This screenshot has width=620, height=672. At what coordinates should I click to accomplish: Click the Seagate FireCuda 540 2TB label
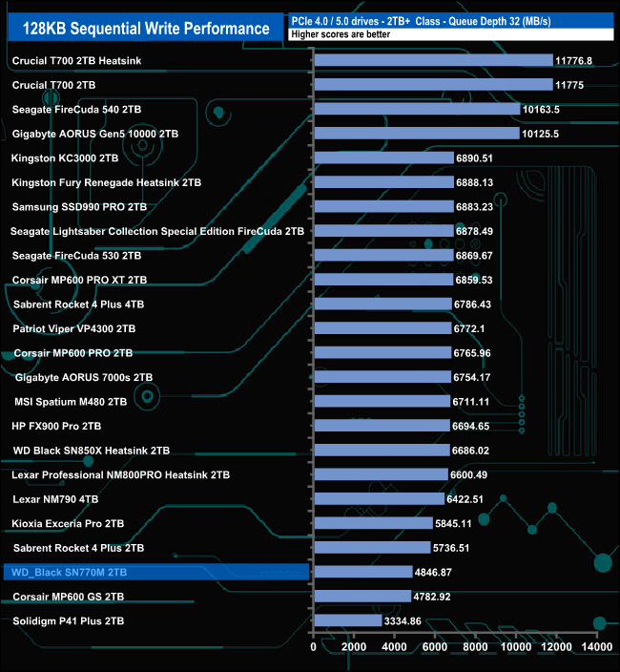(76, 109)
